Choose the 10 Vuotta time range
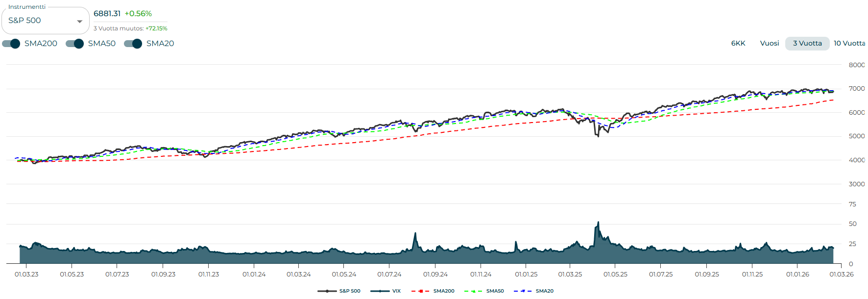Screen dimensions: 868x299 pyautogui.click(x=849, y=43)
